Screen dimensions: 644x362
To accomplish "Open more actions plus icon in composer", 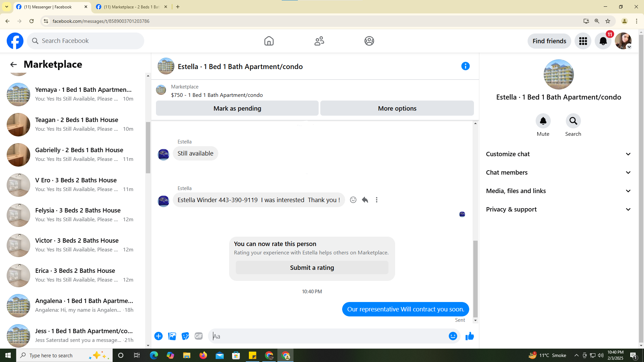I will click(158, 336).
